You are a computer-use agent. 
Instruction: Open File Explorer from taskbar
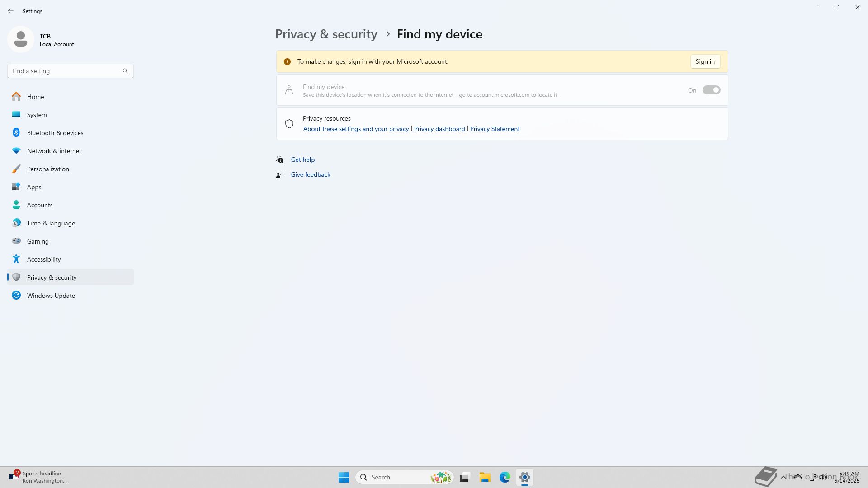point(485,477)
